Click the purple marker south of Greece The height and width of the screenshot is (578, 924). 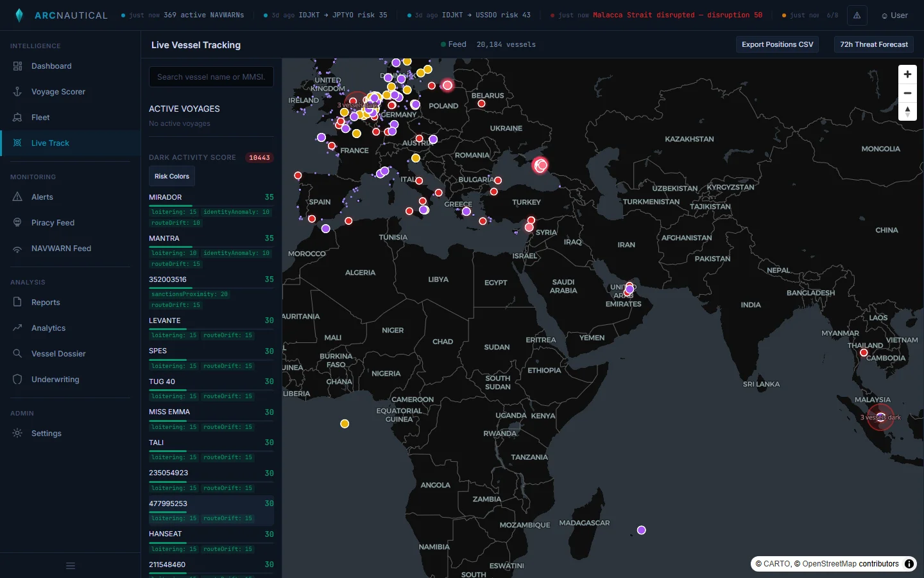coord(466,211)
